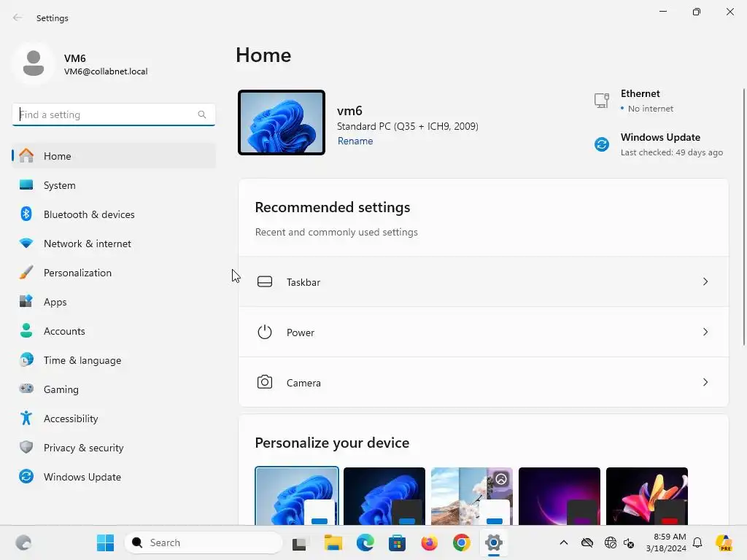This screenshot has height=560, width=747.
Task: Click the Settings gear on taskbar
Action: [x=494, y=542]
